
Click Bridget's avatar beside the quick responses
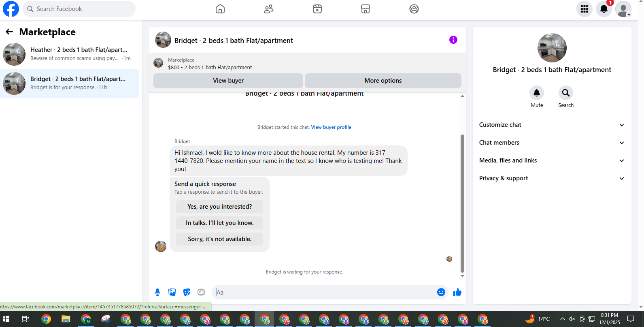coord(161,246)
